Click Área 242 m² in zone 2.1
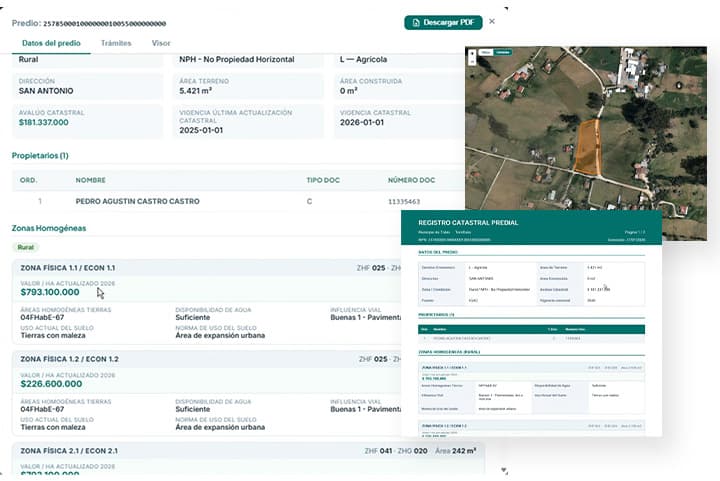This screenshot has width=720, height=481. tap(456, 451)
